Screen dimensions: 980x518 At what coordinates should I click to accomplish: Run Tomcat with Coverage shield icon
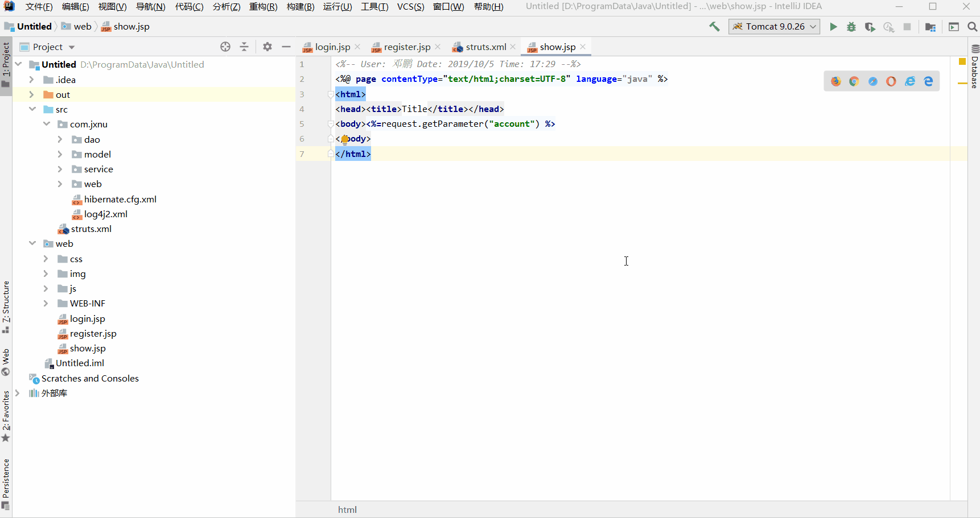pyautogui.click(x=870, y=26)
